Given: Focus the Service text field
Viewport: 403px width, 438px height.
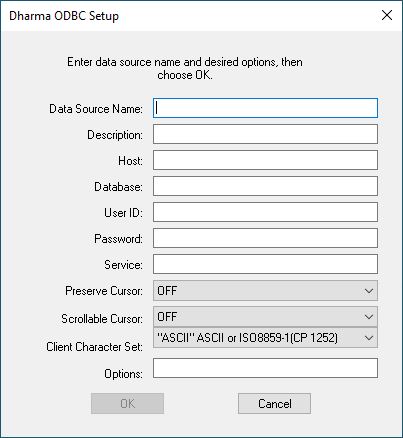Looking at the screenshot, I should [265, 264].
